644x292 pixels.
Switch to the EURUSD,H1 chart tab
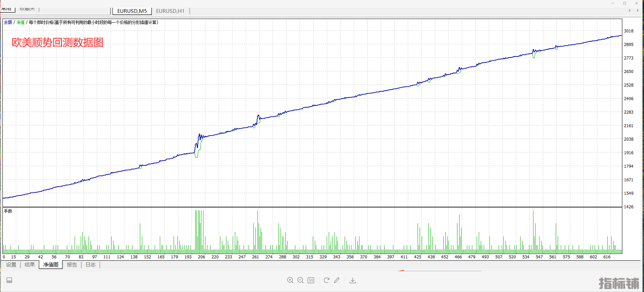coord(170,11)
